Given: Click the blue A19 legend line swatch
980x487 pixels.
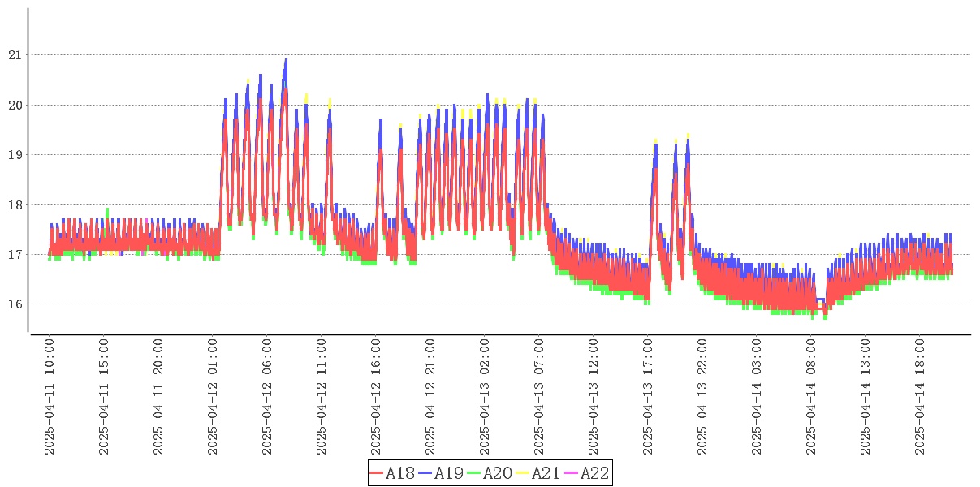Looking at the screenshot, I should [425, 473].
